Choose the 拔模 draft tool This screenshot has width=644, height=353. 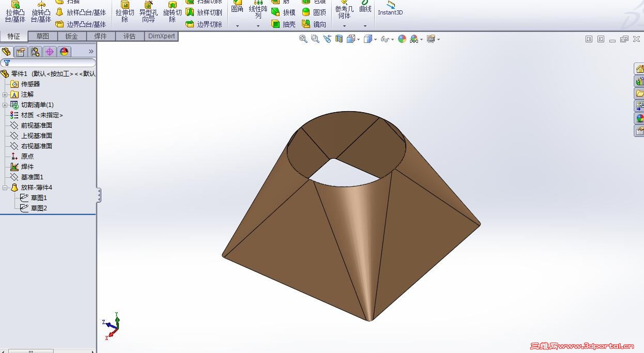(x=284, y=12)
